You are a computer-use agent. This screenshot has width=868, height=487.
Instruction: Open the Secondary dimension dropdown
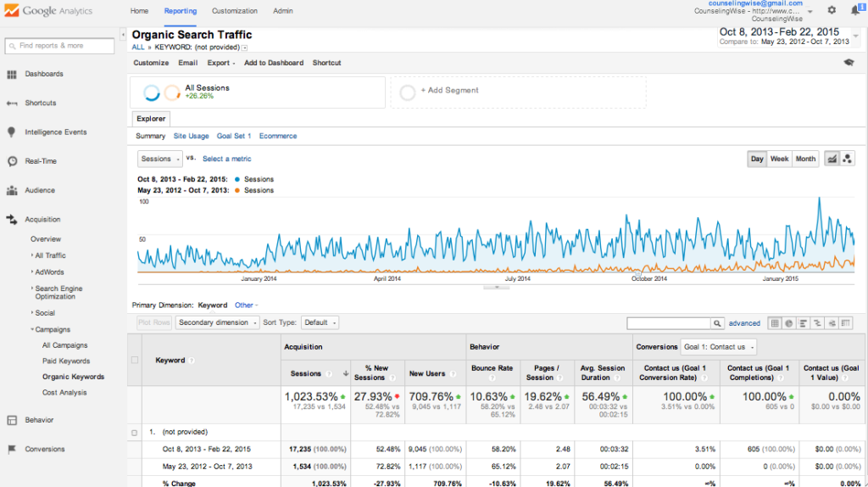[x=218, y=322]
